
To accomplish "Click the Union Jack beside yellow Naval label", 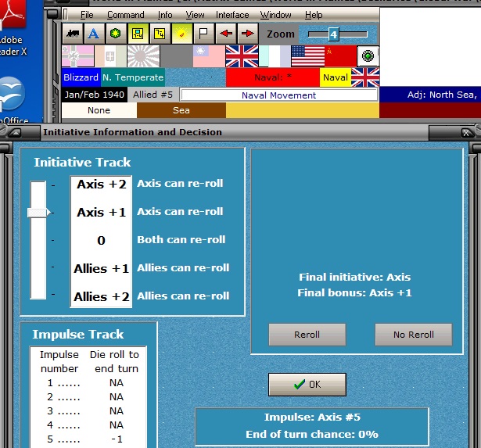I will (365, 77).
